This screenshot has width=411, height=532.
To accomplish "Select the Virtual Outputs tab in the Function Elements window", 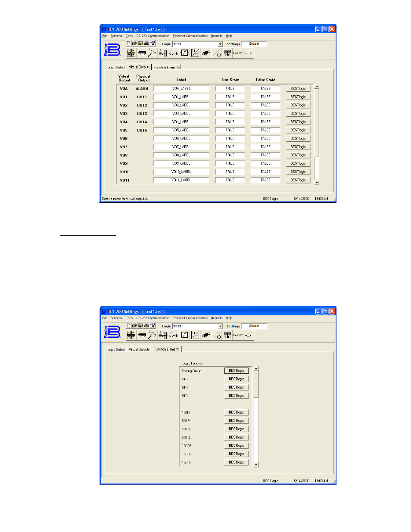I will click(139, 349).
